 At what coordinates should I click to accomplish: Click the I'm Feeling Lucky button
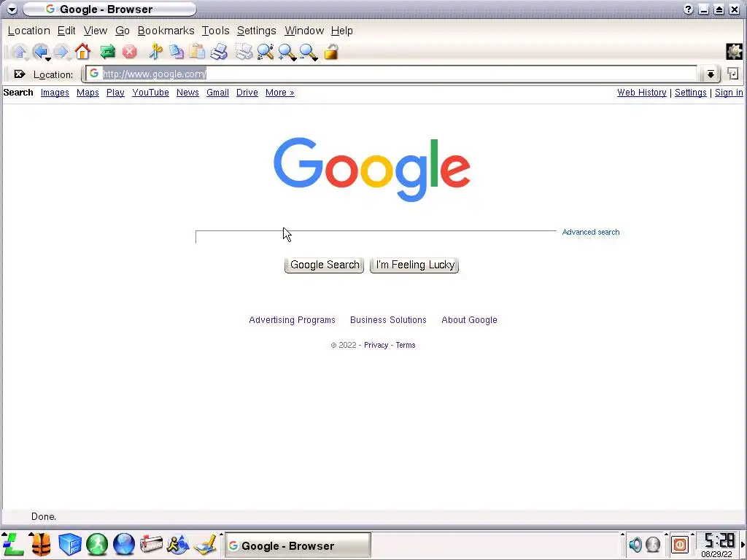pos(414,265)
